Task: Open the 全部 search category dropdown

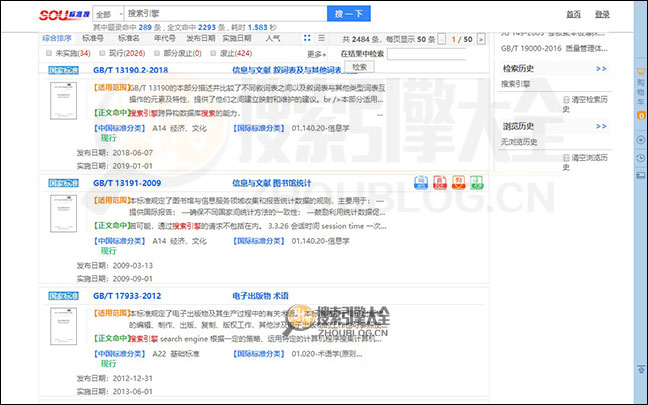Action: point(108,15)
